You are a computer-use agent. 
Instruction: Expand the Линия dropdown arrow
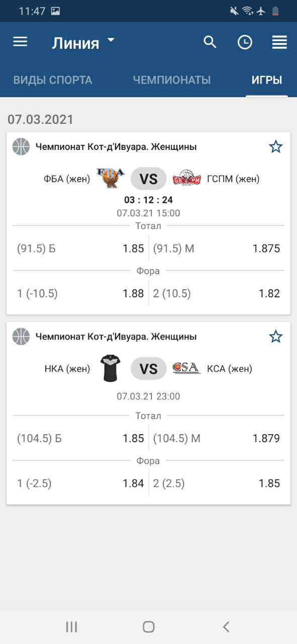point(111,40)
